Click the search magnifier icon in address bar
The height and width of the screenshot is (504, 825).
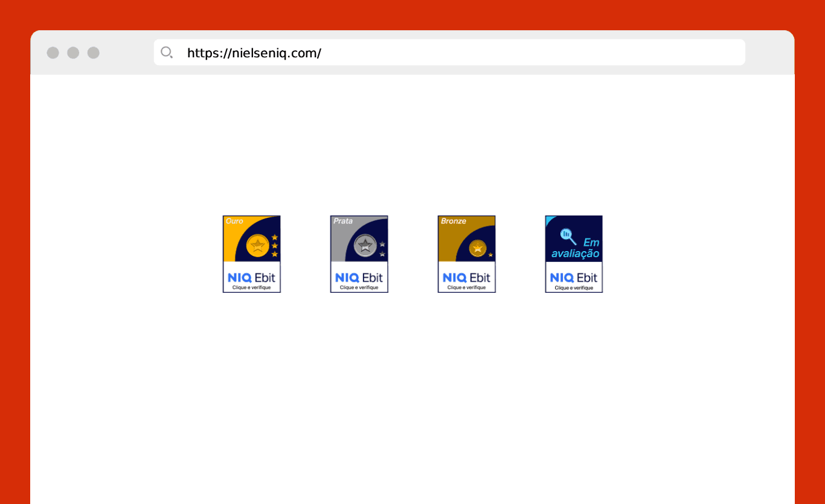click(167, 53)
